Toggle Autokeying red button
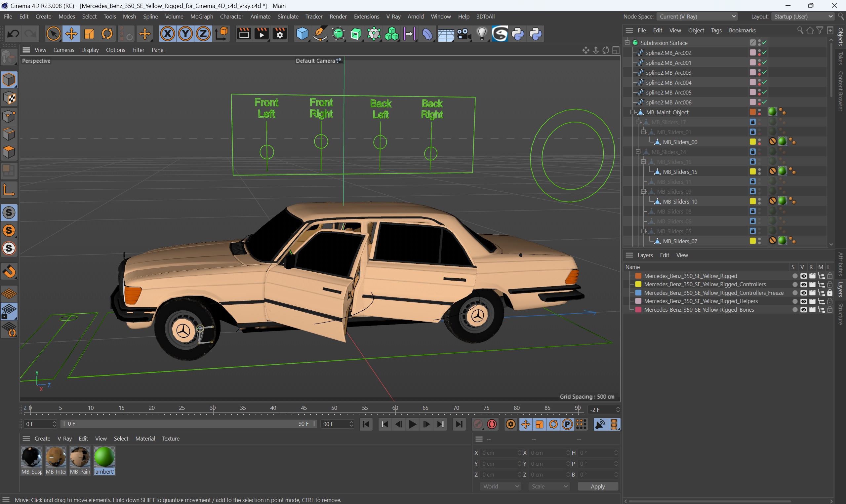 pos(492,424)
